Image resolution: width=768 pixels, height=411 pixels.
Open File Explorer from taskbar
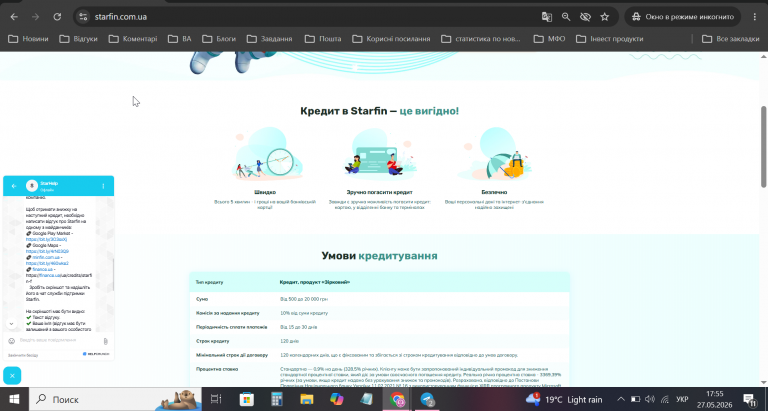click(x=307, y=399)
